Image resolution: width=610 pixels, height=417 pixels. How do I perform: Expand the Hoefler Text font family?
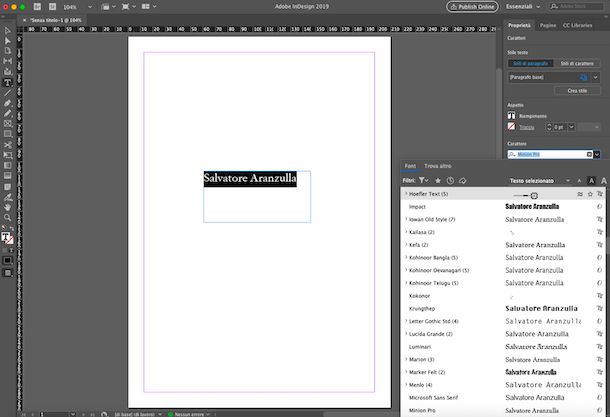tap(406, 194)
